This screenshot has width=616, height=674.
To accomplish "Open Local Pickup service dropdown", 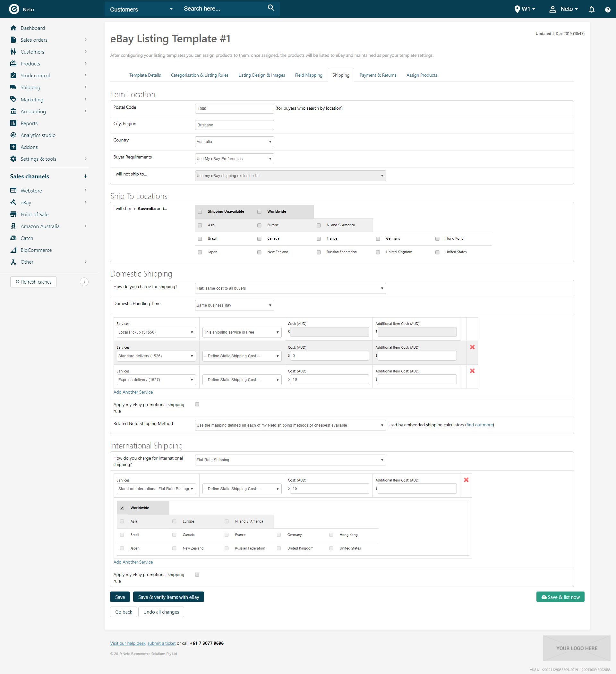I will tap(156, 332).
